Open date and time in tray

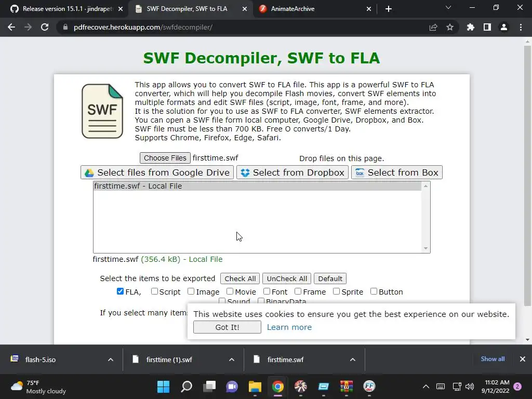pyautogui.click(x=495, y=387)
